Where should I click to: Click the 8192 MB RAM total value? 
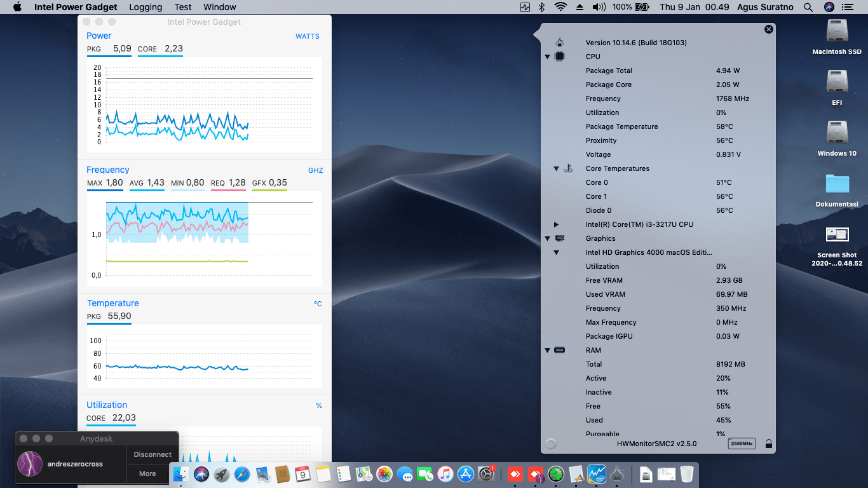[731, 364]
